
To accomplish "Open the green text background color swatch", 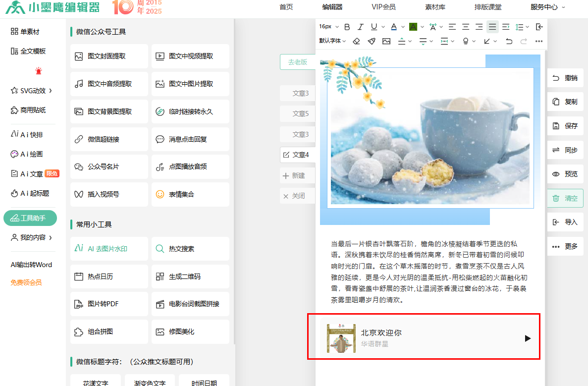I will tap(413, 27).
